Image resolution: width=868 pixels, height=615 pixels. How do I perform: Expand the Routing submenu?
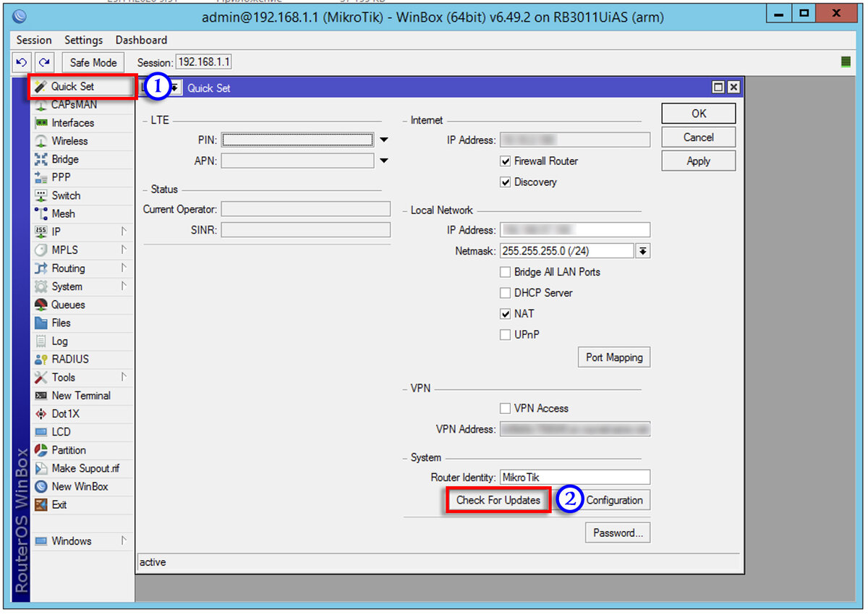[124, 268]
